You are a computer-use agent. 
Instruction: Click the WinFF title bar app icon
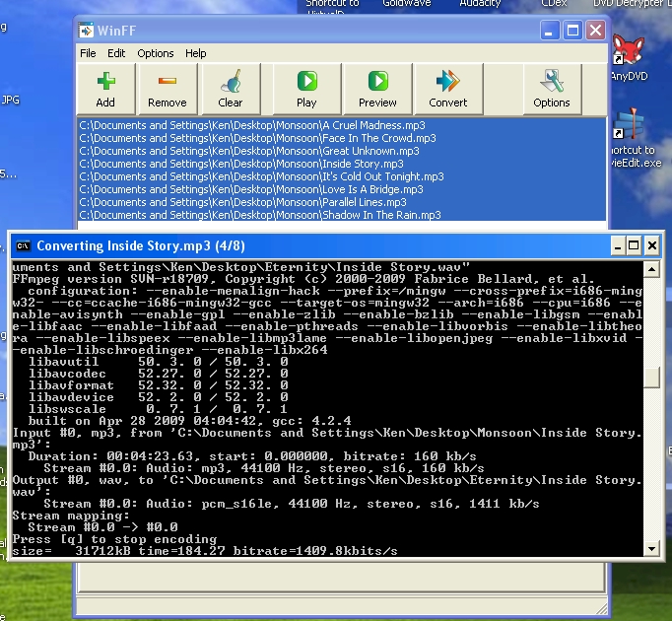pyautogui.click(x=86, y=31)
